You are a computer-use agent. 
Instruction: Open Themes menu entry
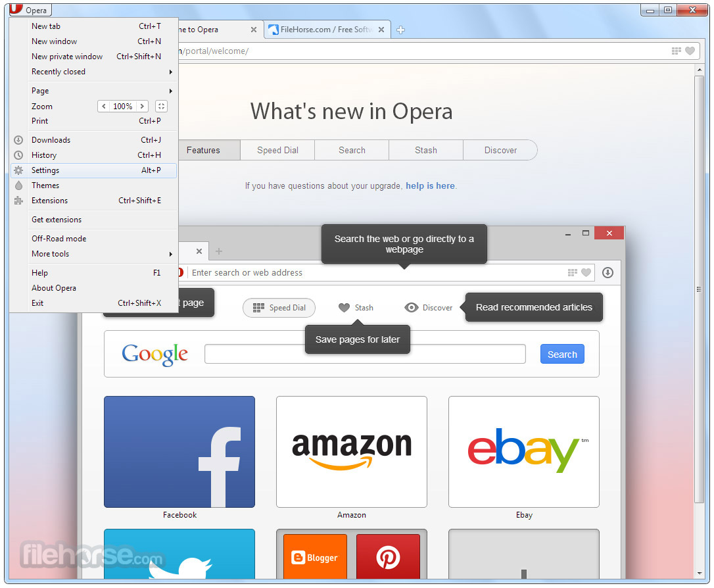coord(94,185)
